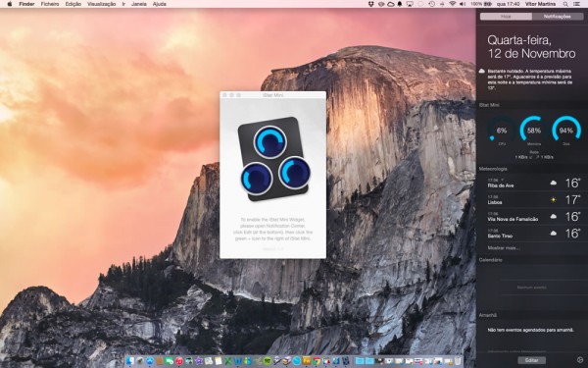Click the Quarta-feira, 12 de Novembro date
588x368 pixels.
tap(531, 47)
